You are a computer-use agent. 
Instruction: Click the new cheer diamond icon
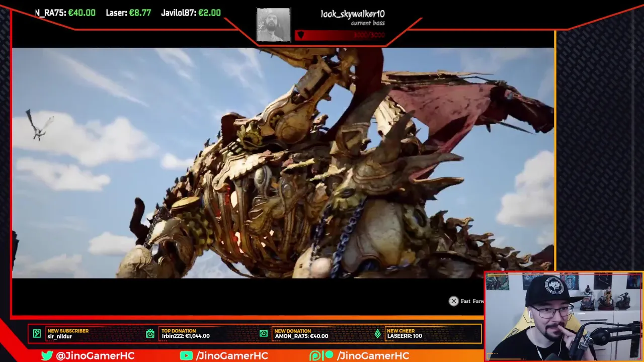click(377, 333)
